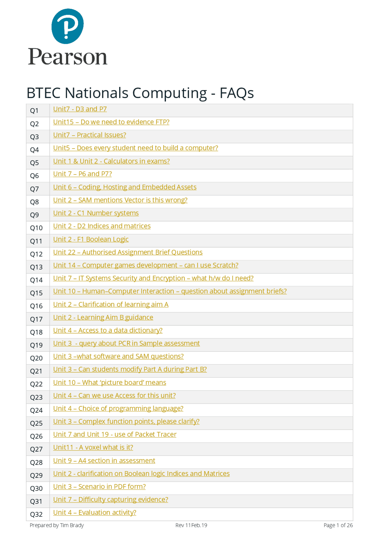Screen dimensions: 392x554
Task: Click the Pearson logo icon
Action: (67, 26)
